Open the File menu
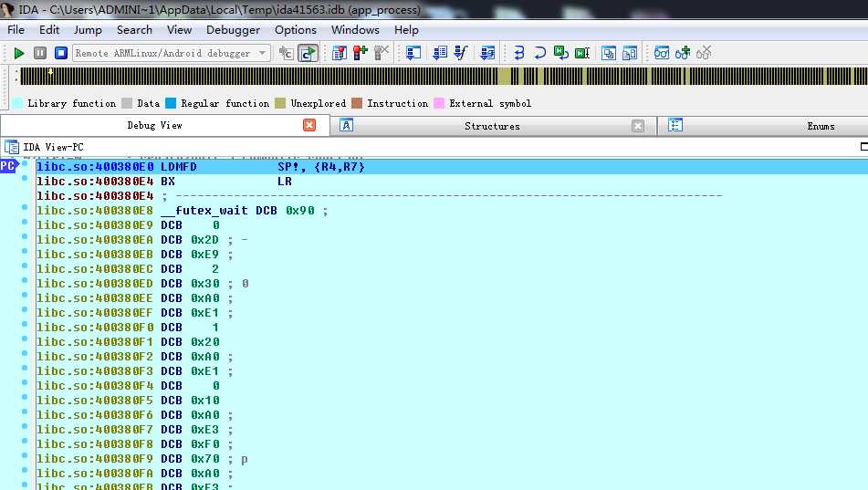The image size is (868, 490). point(16,30)
